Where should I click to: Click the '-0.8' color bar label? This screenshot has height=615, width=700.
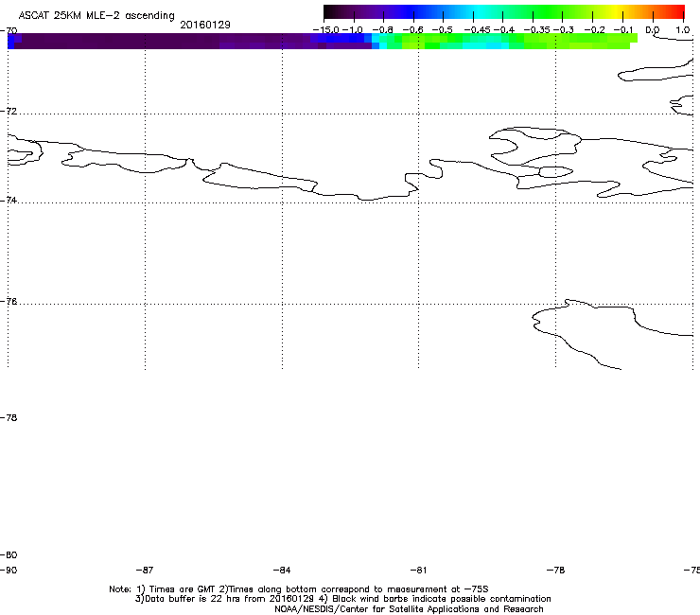[382, 30]
